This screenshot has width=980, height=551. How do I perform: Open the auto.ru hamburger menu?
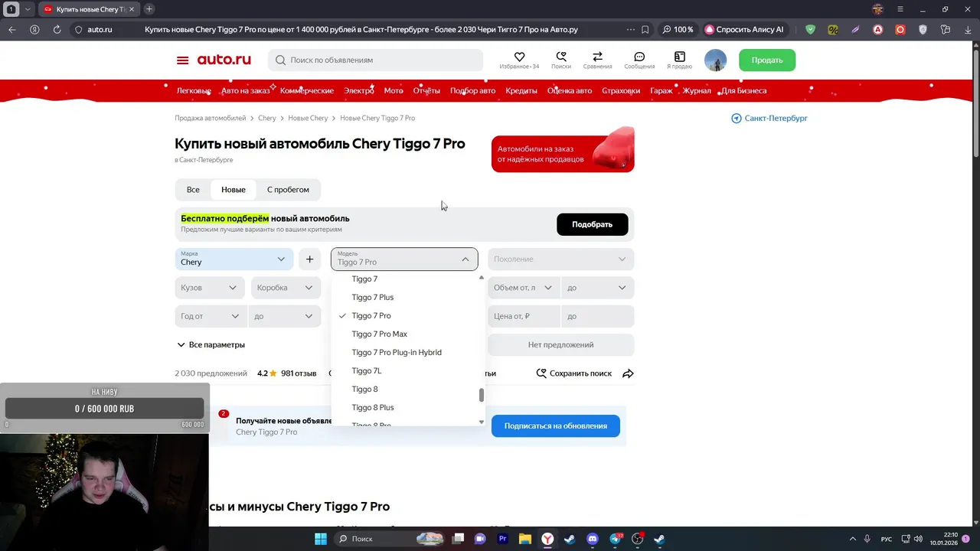[182, 60]
